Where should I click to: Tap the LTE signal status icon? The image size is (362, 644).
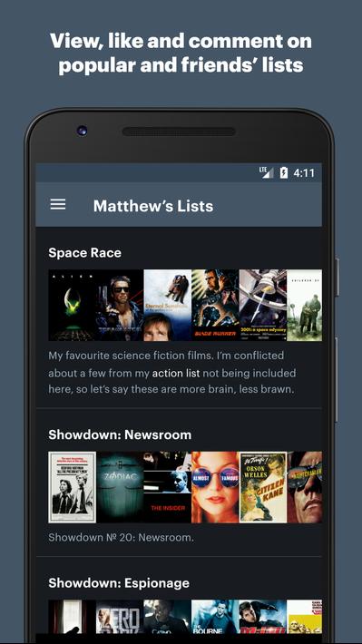(x=266, y=172)
